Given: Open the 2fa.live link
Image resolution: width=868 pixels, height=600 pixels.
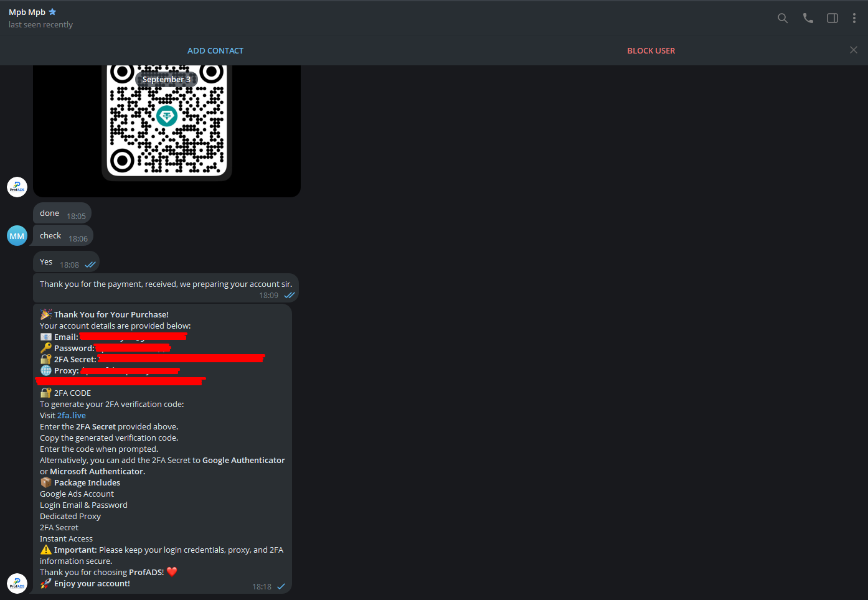Looking at the screenshot, I should 72,415.
